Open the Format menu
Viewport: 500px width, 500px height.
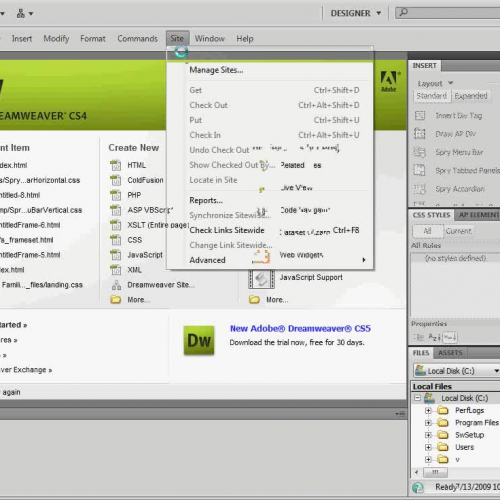93,39
